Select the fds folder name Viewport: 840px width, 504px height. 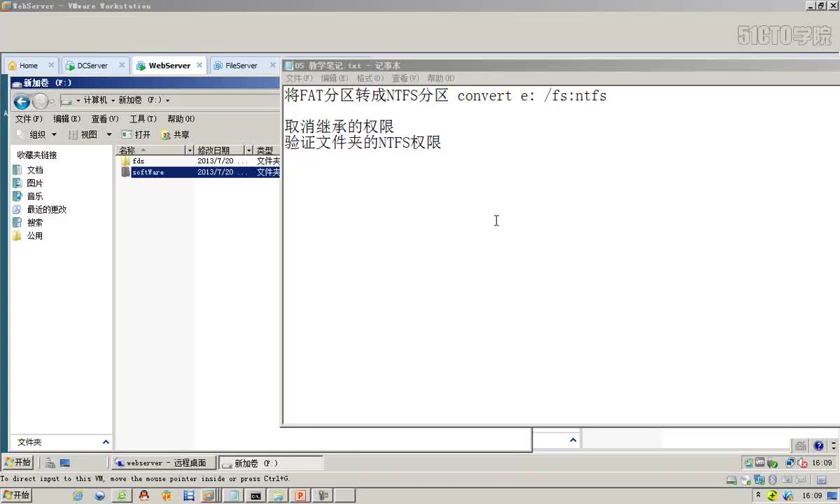138,161
